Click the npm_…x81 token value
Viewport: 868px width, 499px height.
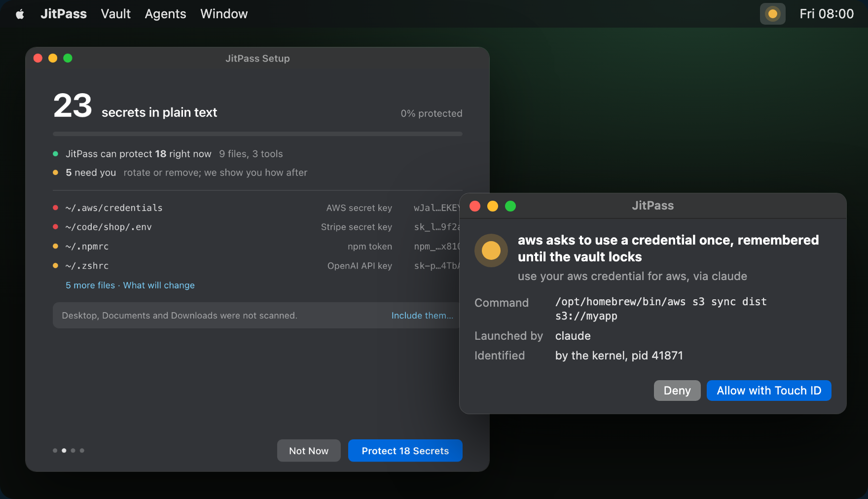point(437,247)
